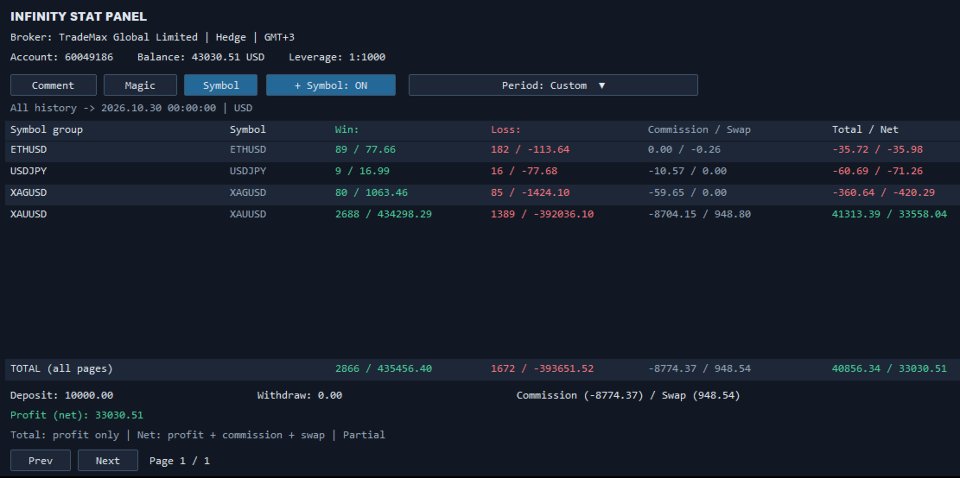960x478 pixels.
Task: Click the 'INFINITY STAT PANEL' title
Action: click(x=78, y=17)
